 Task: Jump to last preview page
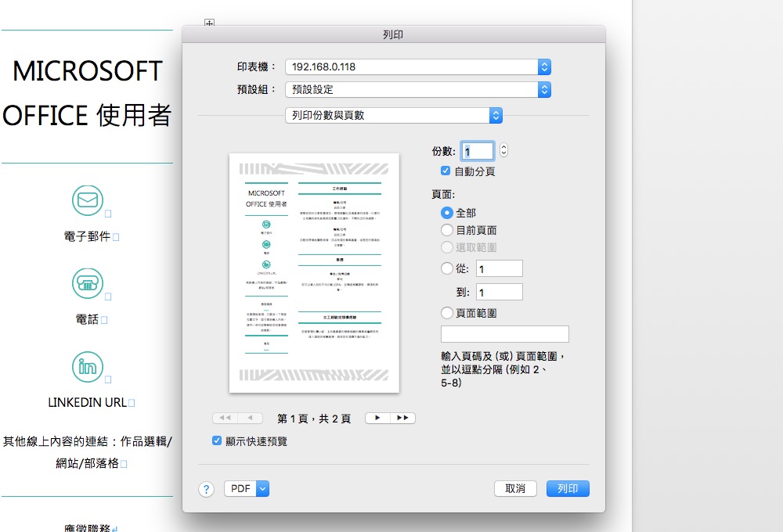[403, 419]
